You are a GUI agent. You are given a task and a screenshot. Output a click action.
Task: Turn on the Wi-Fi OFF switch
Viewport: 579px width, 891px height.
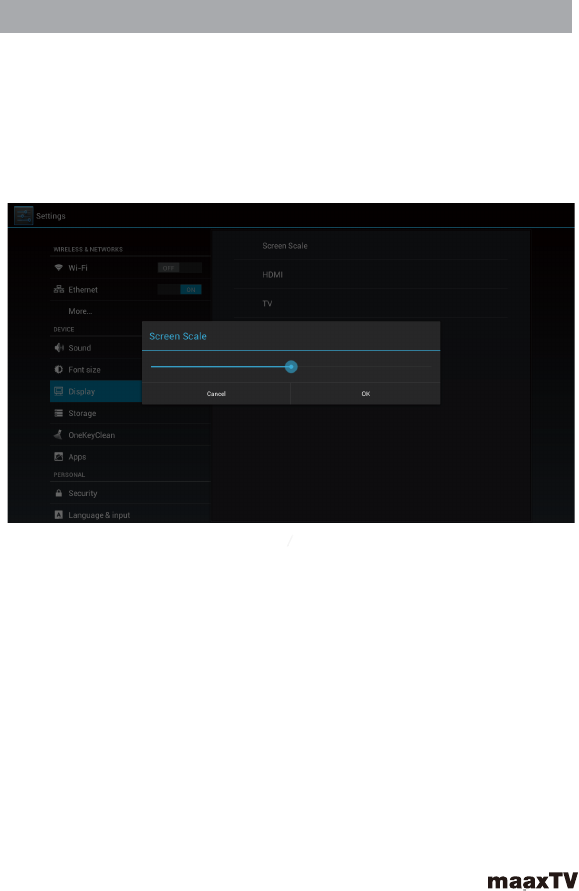180,268
